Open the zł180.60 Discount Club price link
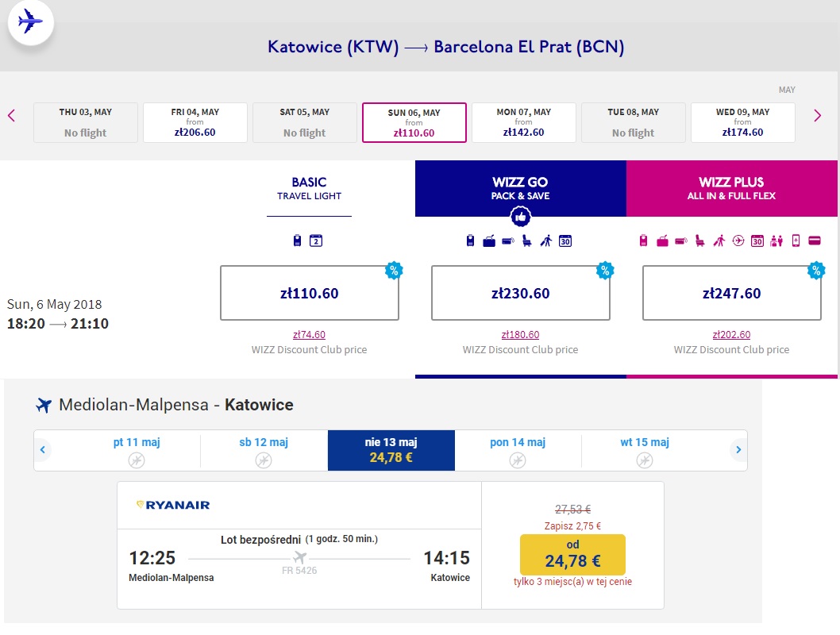This screenshot has width=840, height=635. click(x=520, y=335)
